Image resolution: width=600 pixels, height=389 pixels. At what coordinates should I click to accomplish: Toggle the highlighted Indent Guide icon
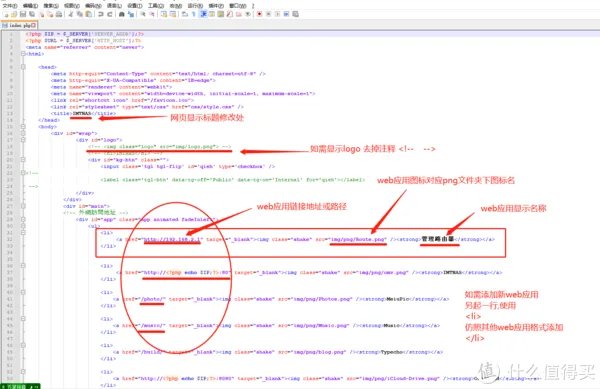pyautogui.click(x=203, y=14)
